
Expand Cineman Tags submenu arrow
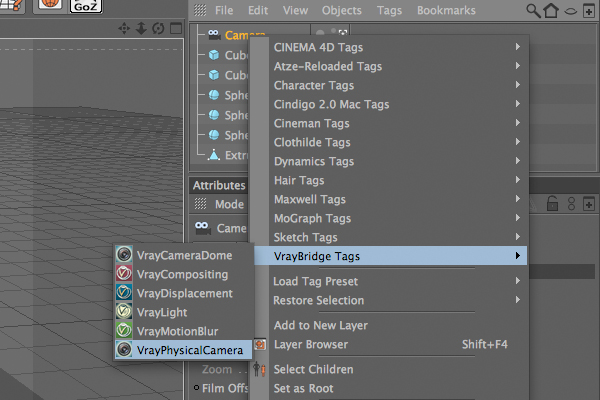pyautogui.click(x=517, y=123)
